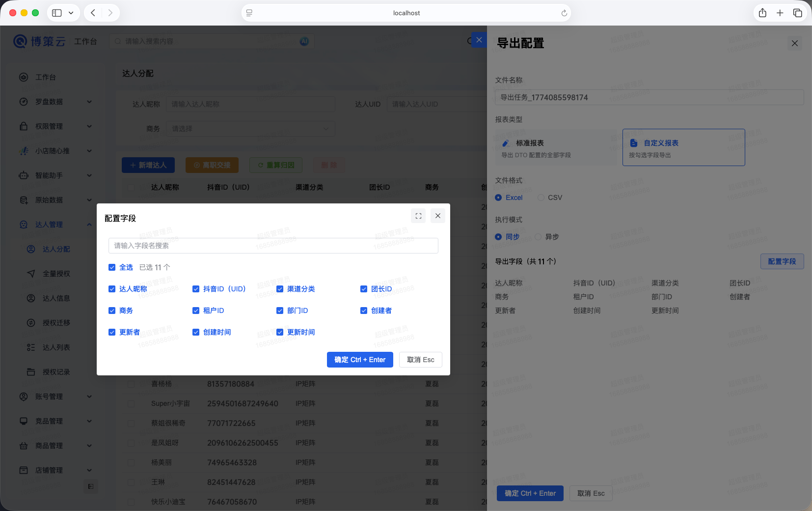This screenshot has height=511, width=812.
Task: Expand the 竞品管理 menu chevron
Action: [x=89, y=421]
